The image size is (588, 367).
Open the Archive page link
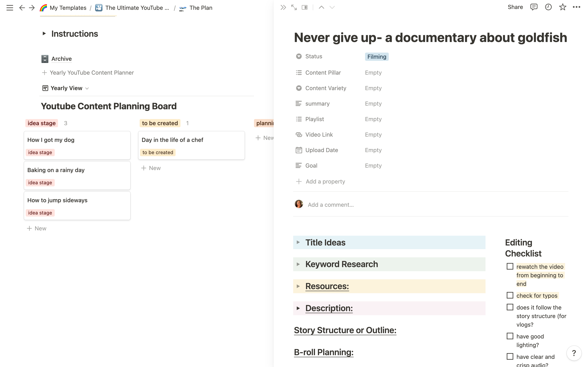[x=61, y=59]
